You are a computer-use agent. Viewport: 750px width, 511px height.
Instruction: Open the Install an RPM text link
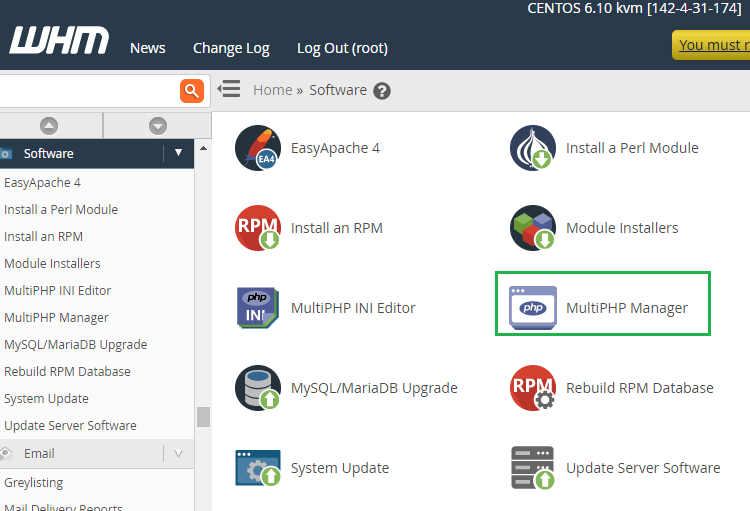(337, 228)
